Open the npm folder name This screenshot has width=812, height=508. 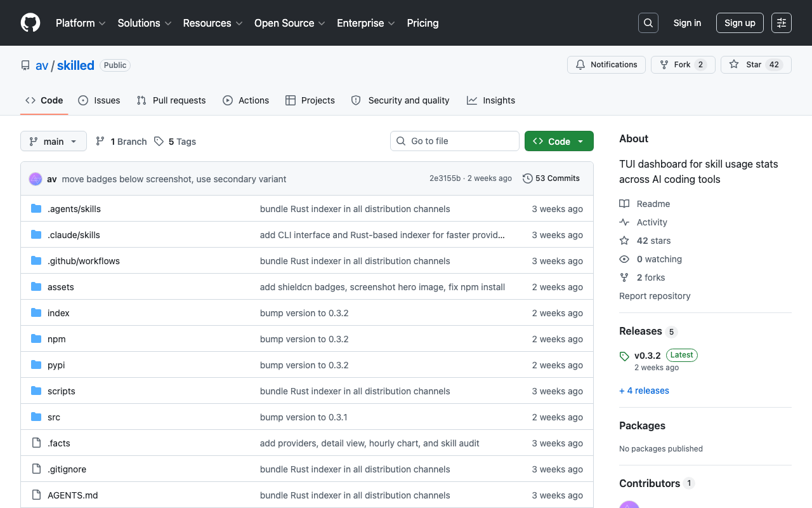(x=56, y=339)
